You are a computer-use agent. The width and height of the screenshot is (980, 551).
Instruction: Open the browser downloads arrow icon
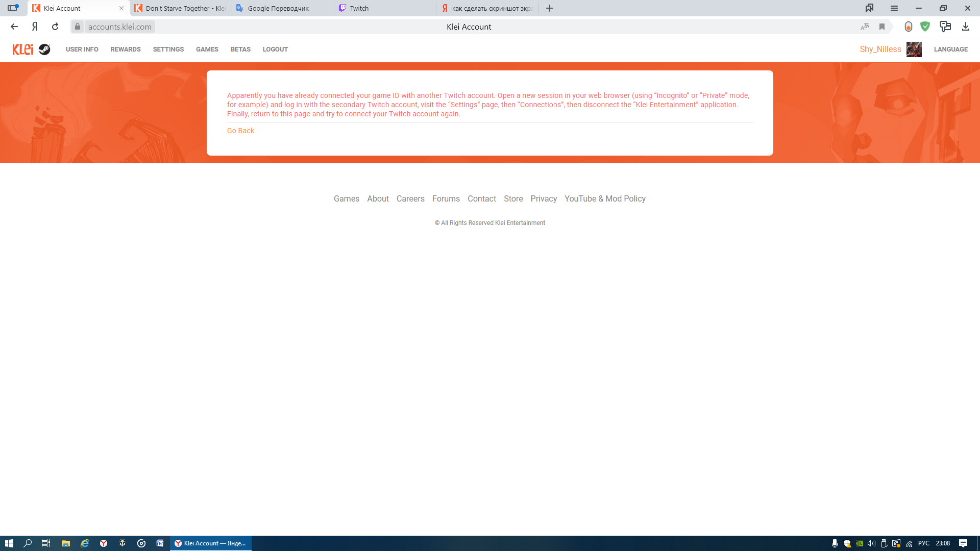pos(966,27)
